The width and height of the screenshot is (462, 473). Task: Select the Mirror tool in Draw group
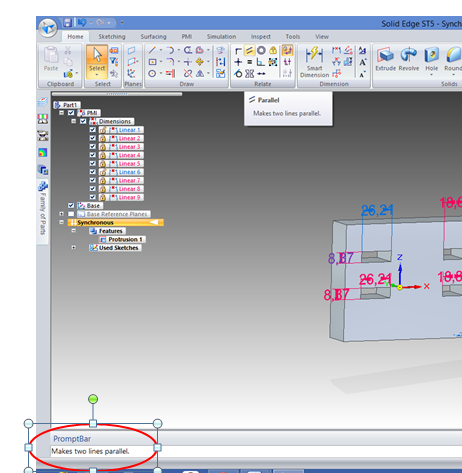pyautogui.click(x=200, y=73)
